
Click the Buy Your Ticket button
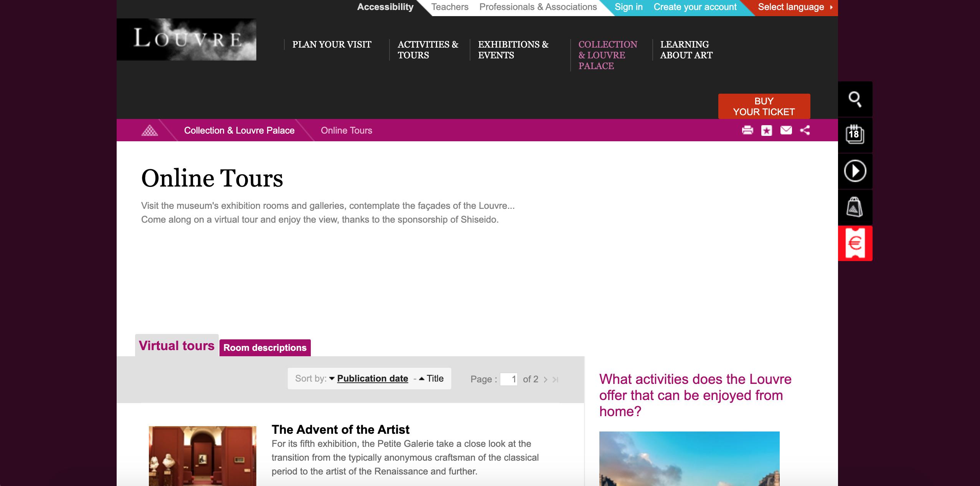point(764,106)
